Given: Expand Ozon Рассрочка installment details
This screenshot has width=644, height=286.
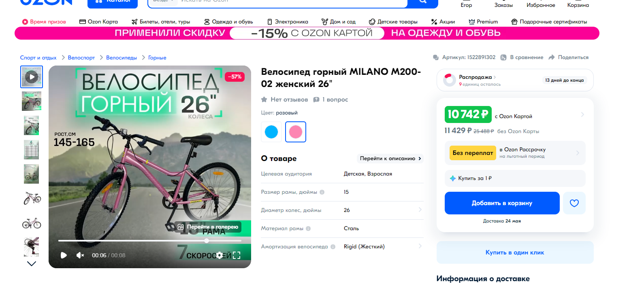Looking at the screenshot, I should pos(578,153).
